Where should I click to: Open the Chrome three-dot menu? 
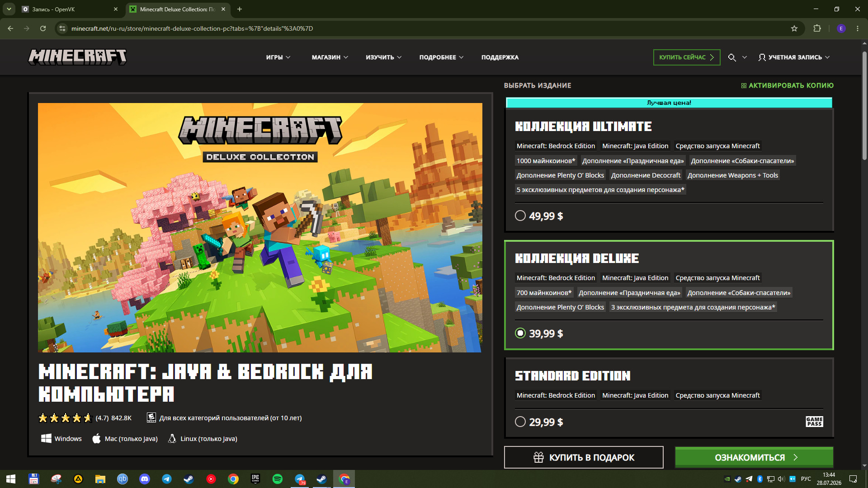click(x=858, y=28)
